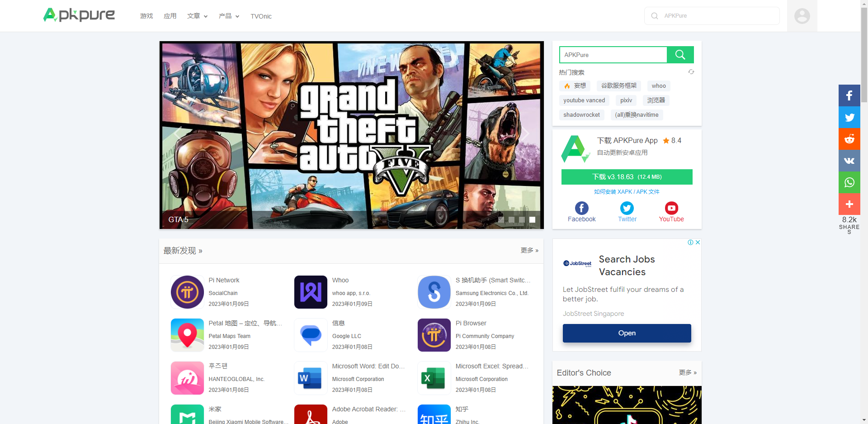This screenshot has height=424, width=868.
Task: Share page via WhatsApp sidebar button
Action: click(x=849, y=182)
